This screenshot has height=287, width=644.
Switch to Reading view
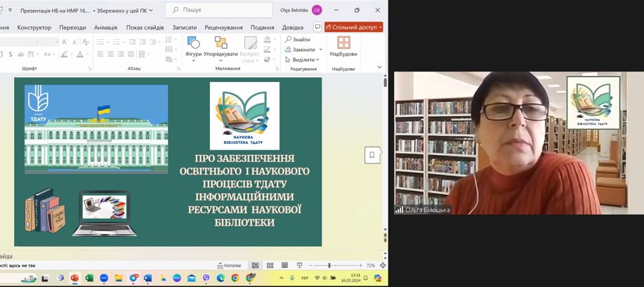click(284, 266)
